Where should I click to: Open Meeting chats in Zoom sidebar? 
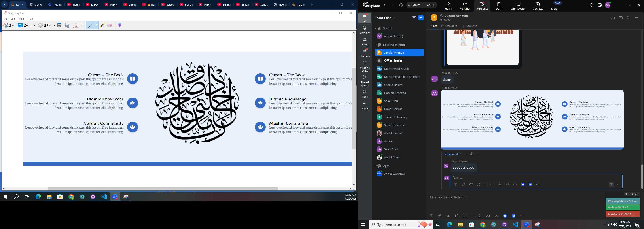click(x=365, y=66)
